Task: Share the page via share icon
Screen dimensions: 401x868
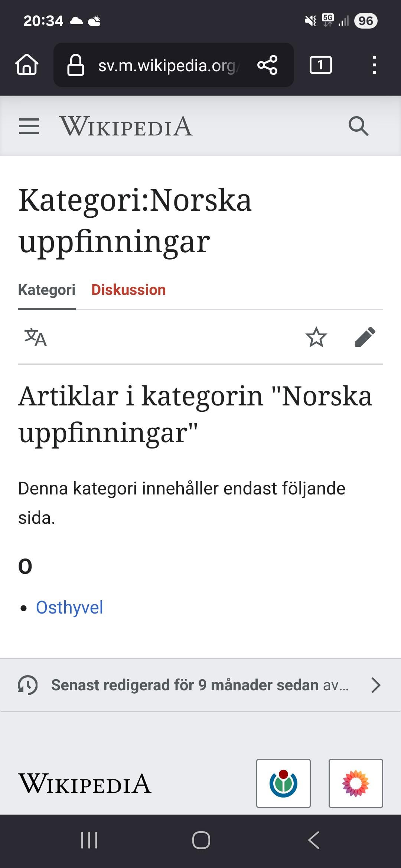Action: 267,65
